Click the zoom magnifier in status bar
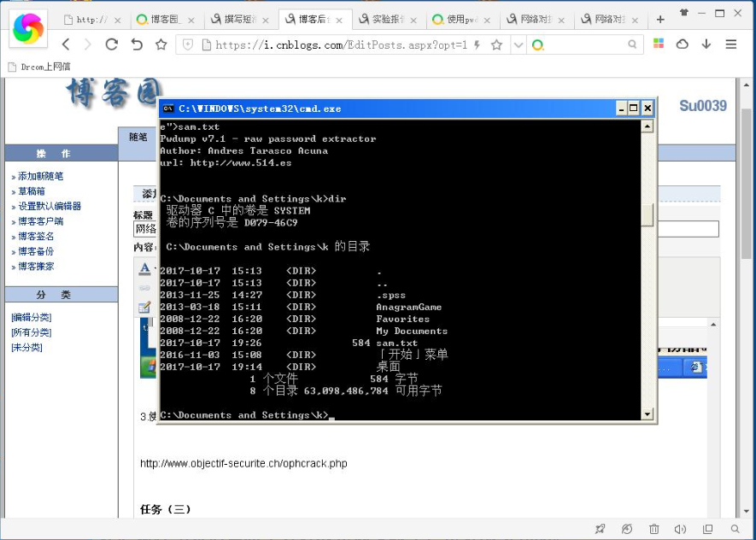Image resolution: width=756 pixels, height=540 pixels. pyautogui.click(x=735, y=529)
